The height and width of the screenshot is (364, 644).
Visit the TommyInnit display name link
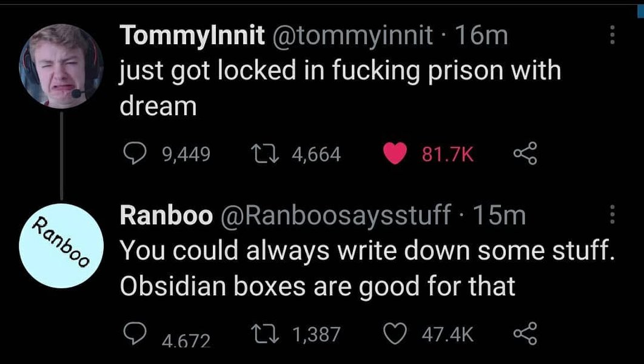pos(192,36)
